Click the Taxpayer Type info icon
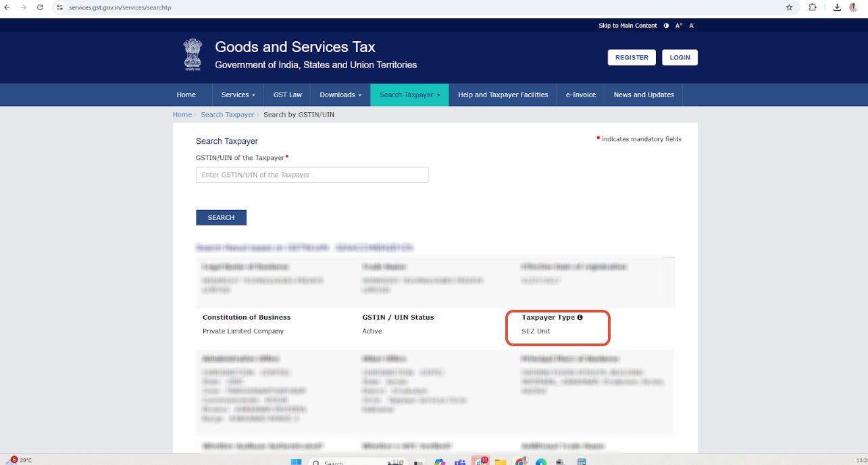The image size is (868, 465). coord(580,317)
